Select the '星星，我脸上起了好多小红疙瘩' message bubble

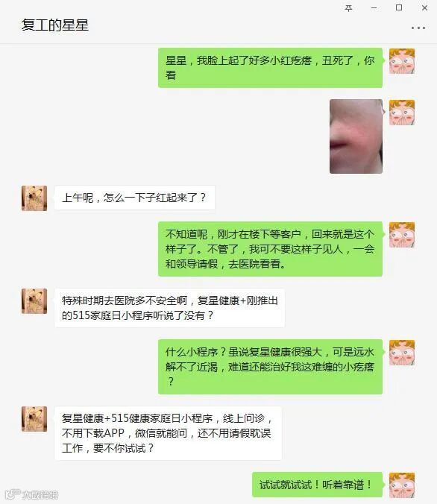(270, 68)
